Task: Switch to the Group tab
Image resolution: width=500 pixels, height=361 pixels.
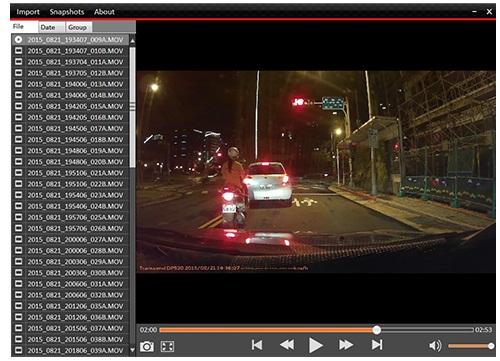Action: point(78,27)
